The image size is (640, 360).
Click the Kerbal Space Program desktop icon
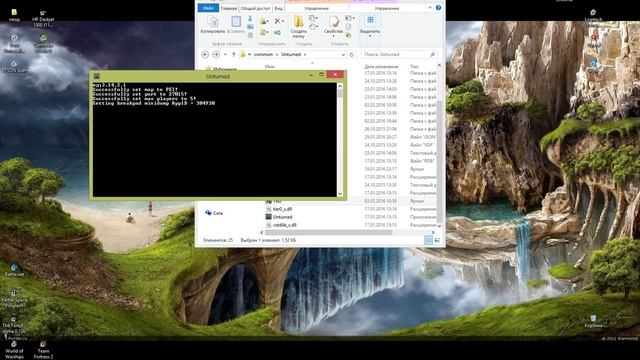pyautogui.click(x=14, y=299)
